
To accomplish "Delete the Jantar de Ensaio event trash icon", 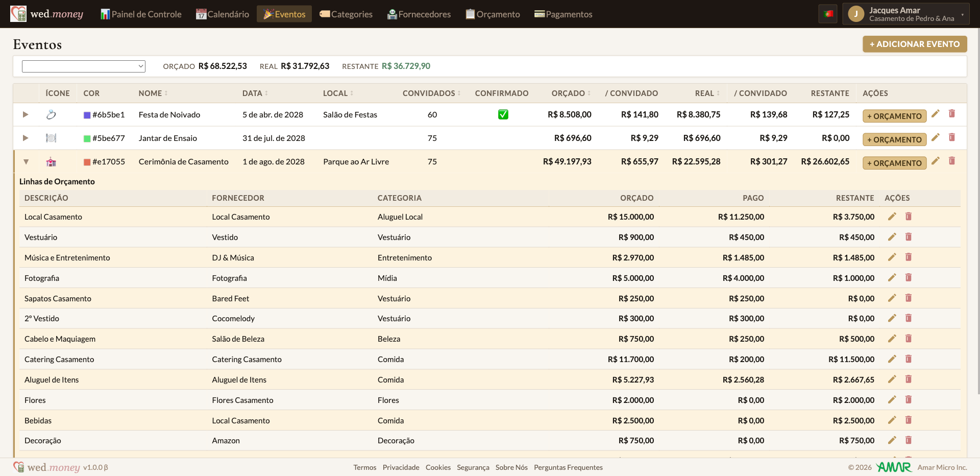I will tap(951, 137).
